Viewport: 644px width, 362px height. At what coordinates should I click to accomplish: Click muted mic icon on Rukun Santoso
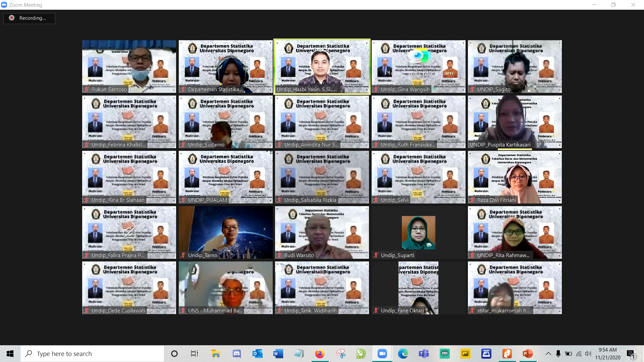87,89
